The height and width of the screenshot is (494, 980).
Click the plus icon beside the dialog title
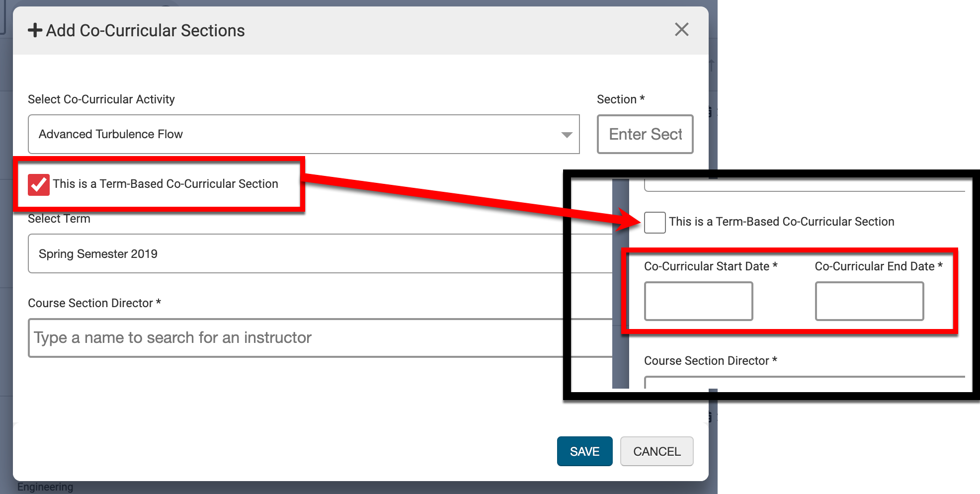click(x=35, y=30)
